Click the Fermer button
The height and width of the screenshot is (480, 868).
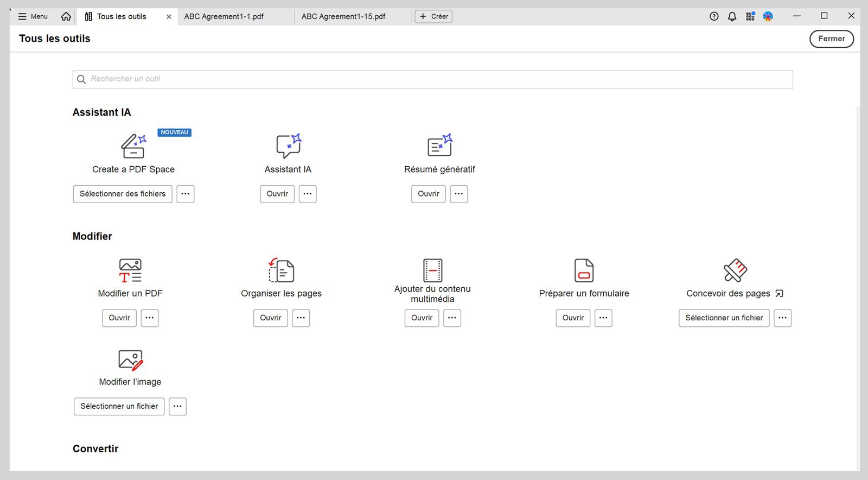[832, 39]
